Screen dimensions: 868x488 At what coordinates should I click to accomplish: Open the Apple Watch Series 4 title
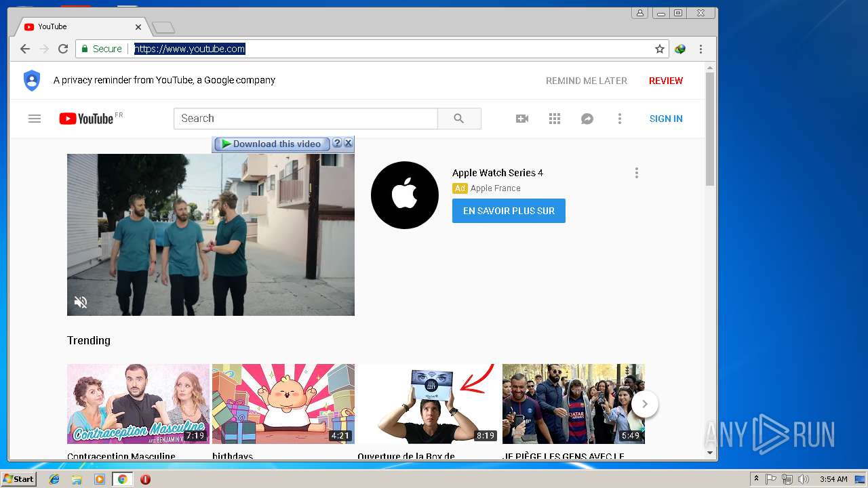pos(498,173)
